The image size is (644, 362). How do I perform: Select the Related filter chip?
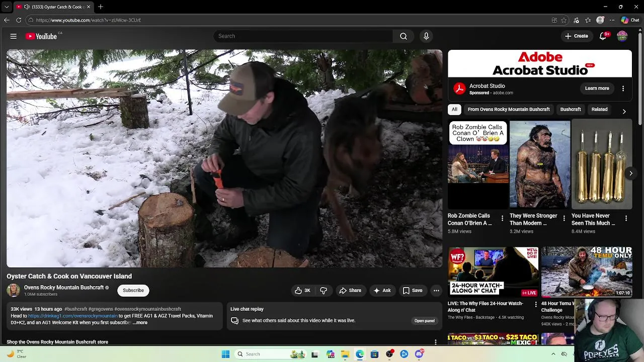[599, 109]
